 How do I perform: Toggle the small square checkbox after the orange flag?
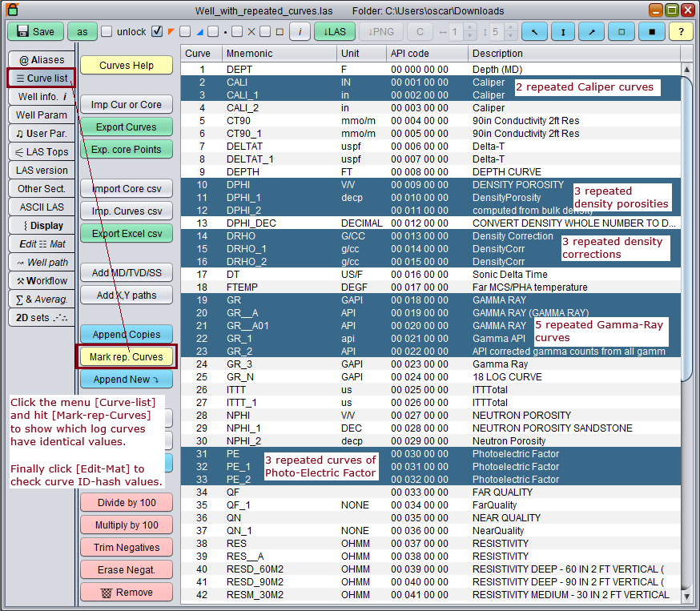[183, 32]
